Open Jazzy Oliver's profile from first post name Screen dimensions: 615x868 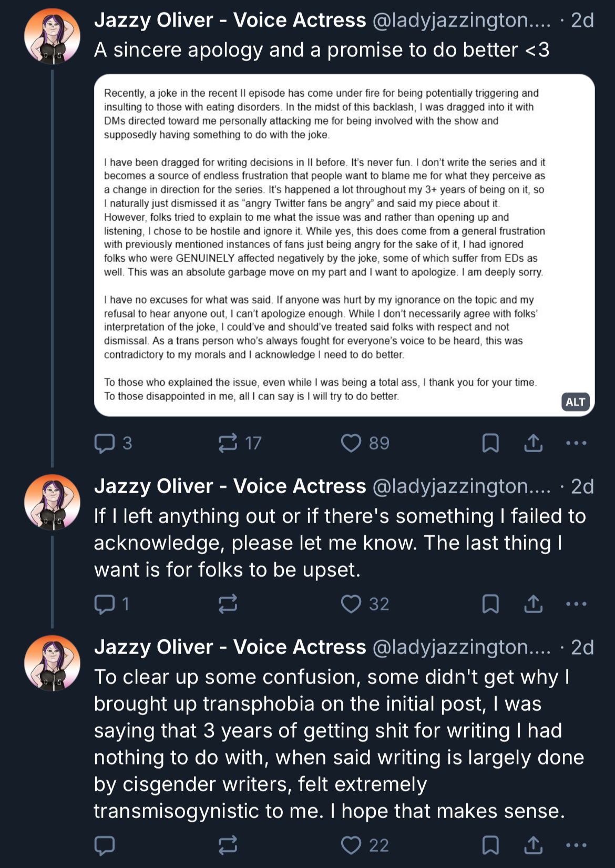click(x=230, y=21)
